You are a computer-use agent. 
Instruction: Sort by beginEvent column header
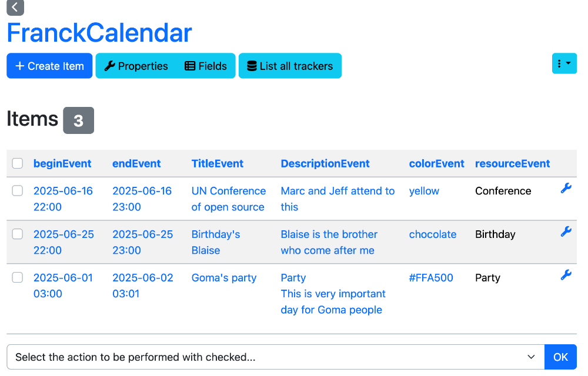point(62,164)
